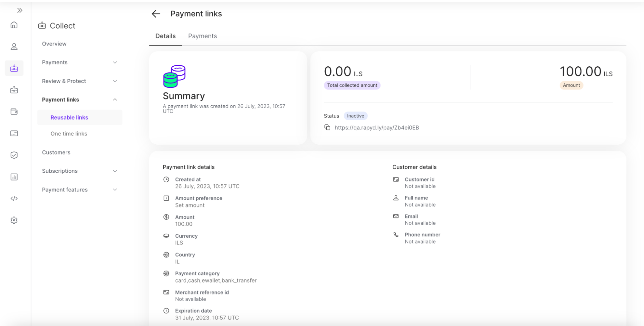Image resolution: width=644 pixels, height=326 pixels.
Task: Click the back arrow near Payment links title
Action: (156, 14)
